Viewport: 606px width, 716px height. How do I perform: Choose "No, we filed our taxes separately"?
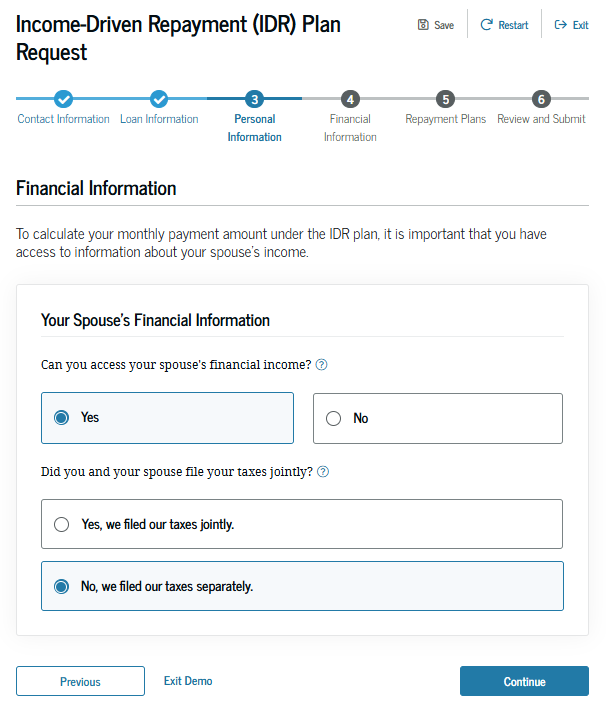tap(302, 586)
